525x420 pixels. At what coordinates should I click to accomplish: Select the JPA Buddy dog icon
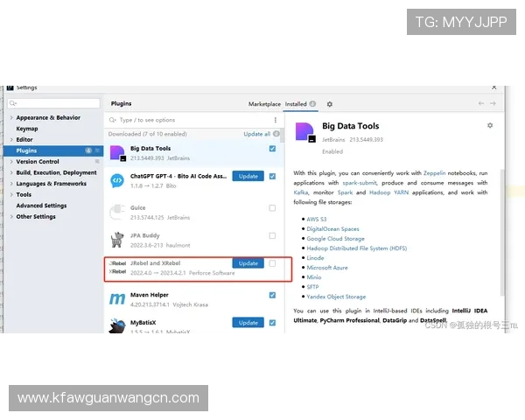(x=117, y=240)
